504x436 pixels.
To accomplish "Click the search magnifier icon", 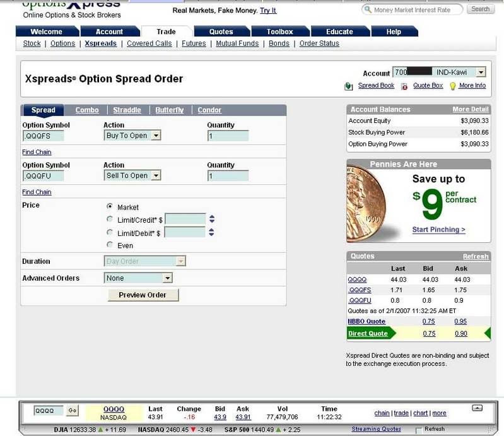I will pyautogui.click(x=368, y=9).
